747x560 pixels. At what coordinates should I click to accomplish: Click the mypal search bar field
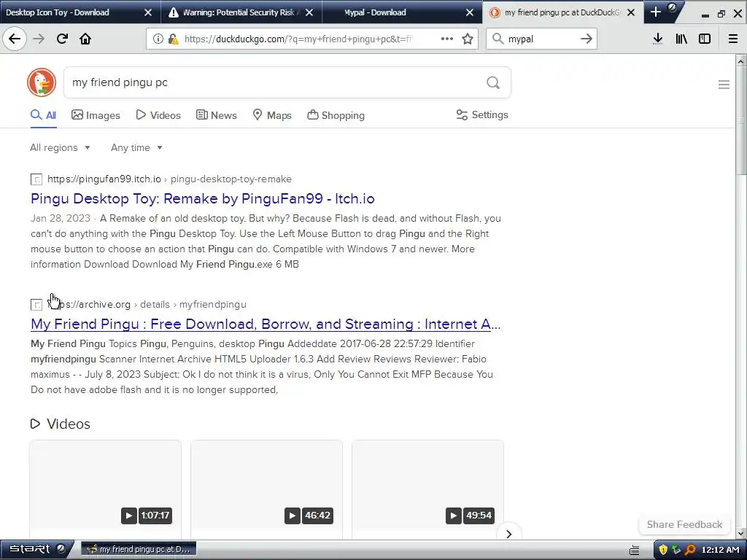542,39
